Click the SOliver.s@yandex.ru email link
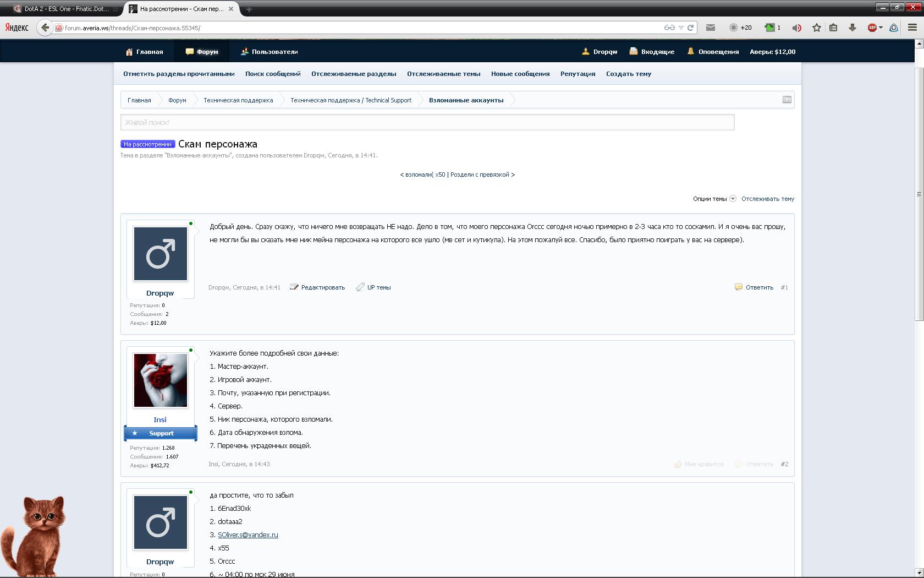The image size is (924, 578). (248, 535)
